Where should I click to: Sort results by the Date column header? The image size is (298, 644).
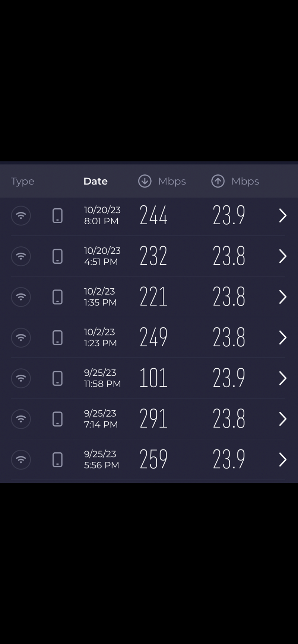pos(95,181)
